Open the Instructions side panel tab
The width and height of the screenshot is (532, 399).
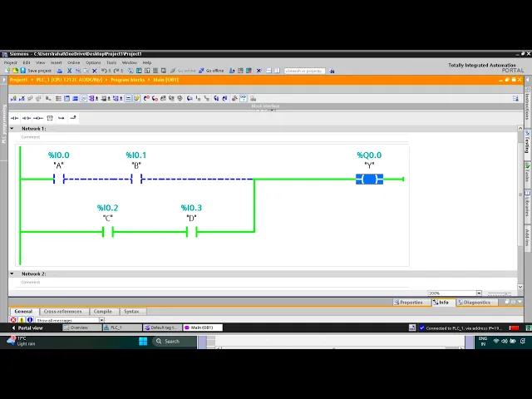click(528, 104)
